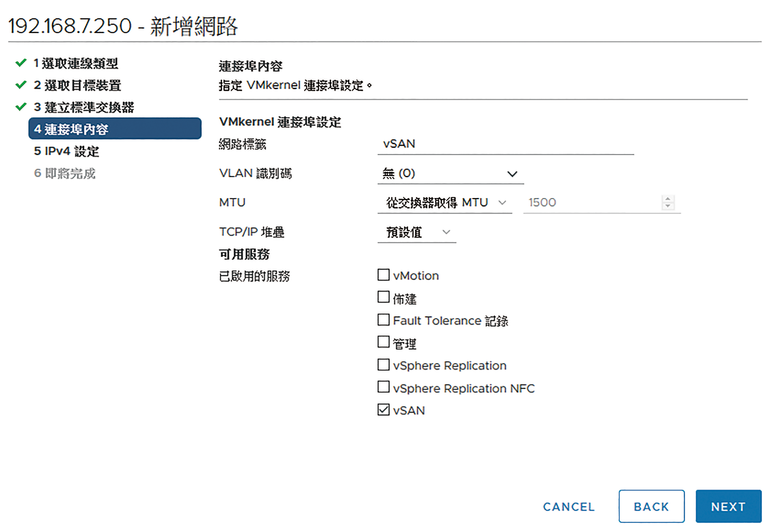
Task: Select step 6 即將完成
Action: (x=65, y=173)
